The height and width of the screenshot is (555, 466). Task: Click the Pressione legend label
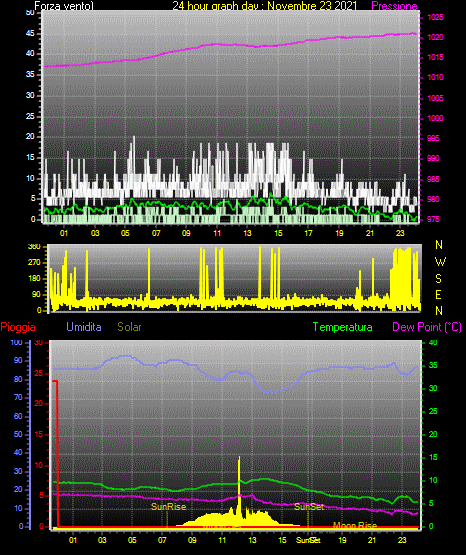[394, 6]
